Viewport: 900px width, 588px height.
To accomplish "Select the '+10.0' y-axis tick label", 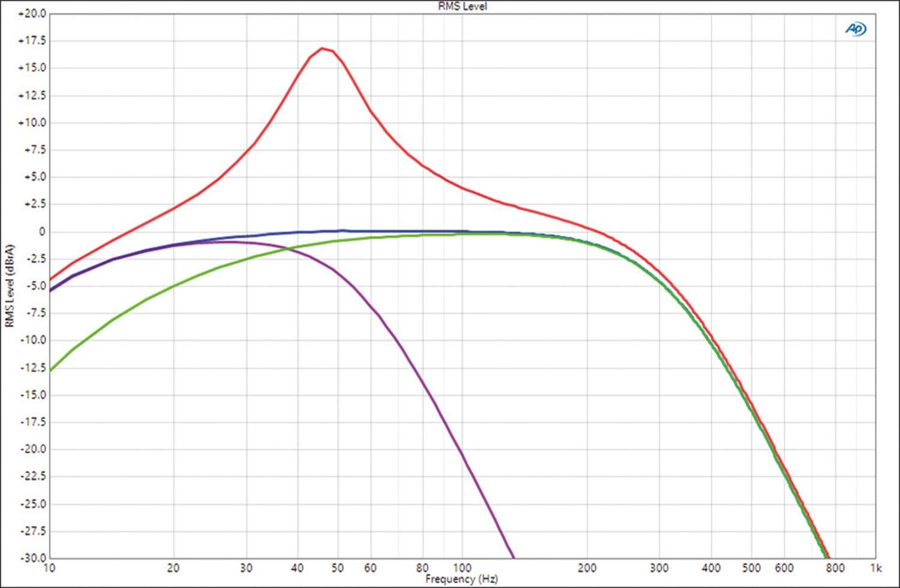I will click(x=32, y=122).
